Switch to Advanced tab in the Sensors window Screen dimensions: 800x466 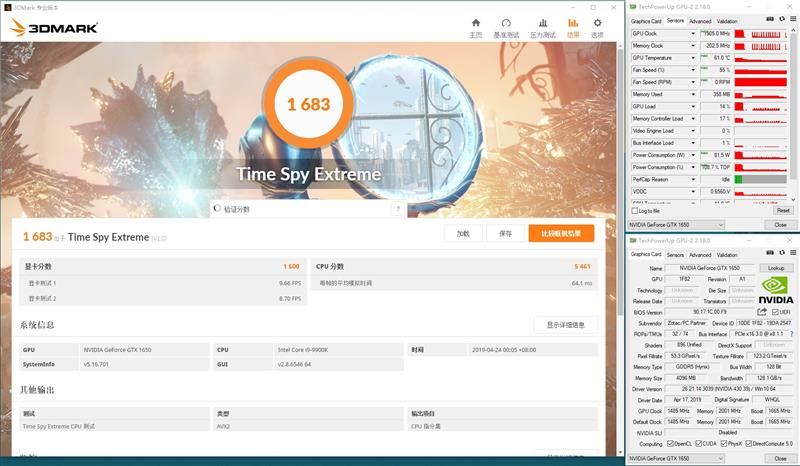(700, 21)
